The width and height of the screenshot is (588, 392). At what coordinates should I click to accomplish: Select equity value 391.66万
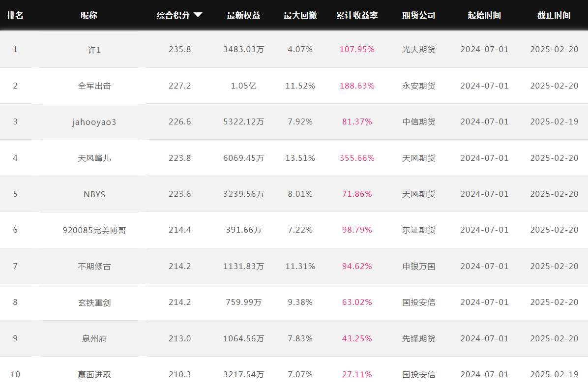[244, 230]
